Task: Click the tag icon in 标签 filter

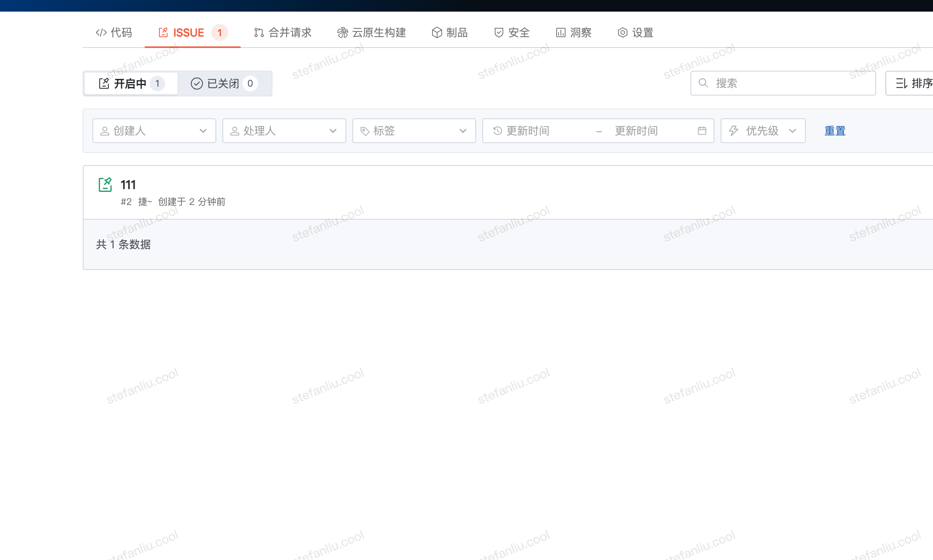Action: [x=365, y=131]
